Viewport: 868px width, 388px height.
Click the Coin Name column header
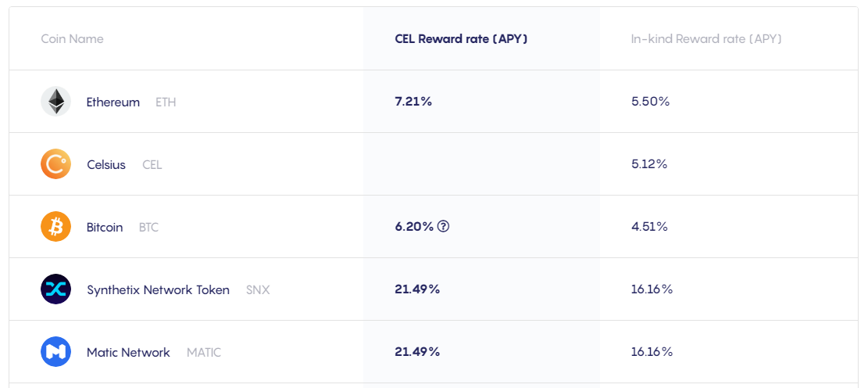[72, 39]
